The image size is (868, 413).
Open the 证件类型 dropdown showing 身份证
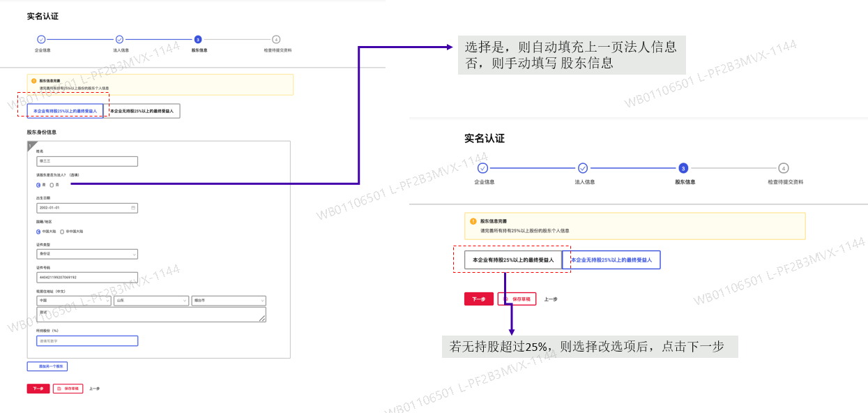pyautogui.click(x=87, y=254)
